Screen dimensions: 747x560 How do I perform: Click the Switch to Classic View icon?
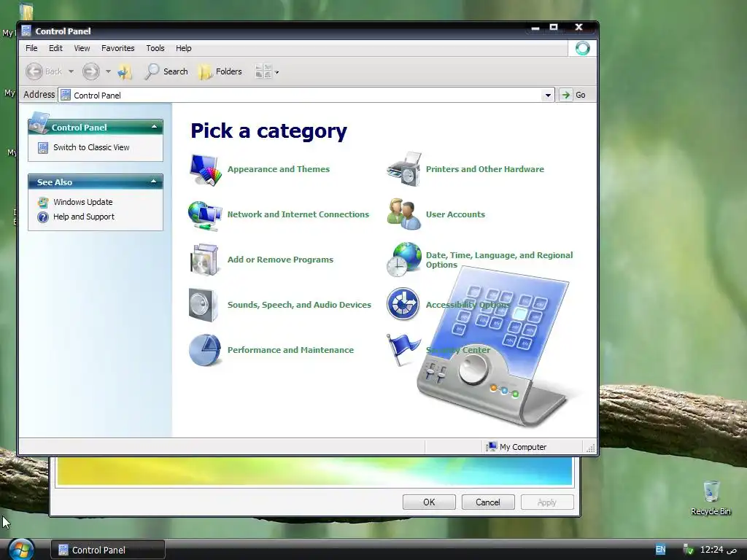[43, 147]
